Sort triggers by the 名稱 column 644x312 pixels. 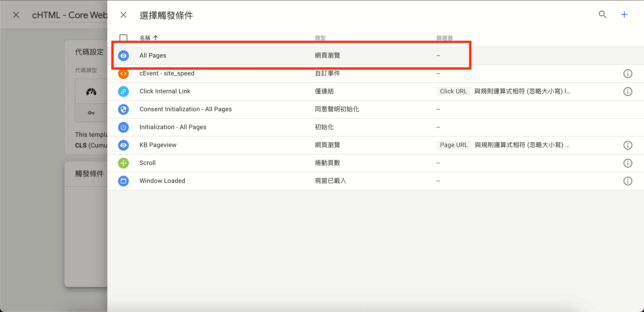click(x=149, y=38)
